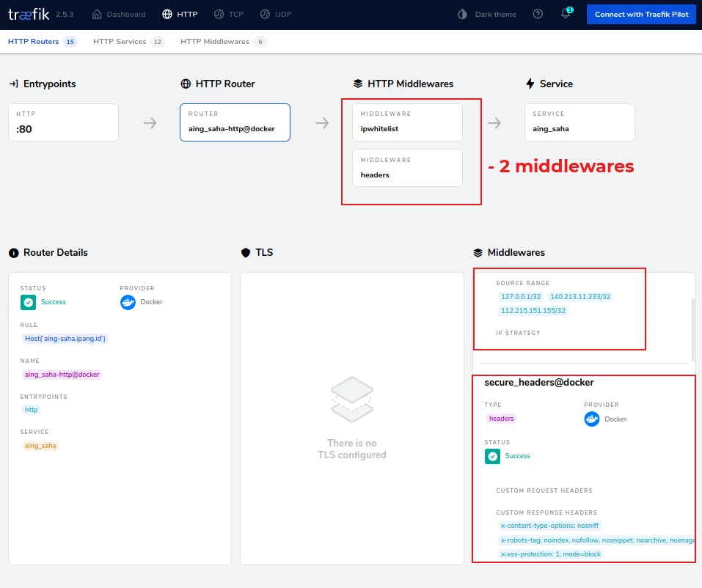
Task: Click the aing_saha-http@docker name tag
Action: coord(62,375)
